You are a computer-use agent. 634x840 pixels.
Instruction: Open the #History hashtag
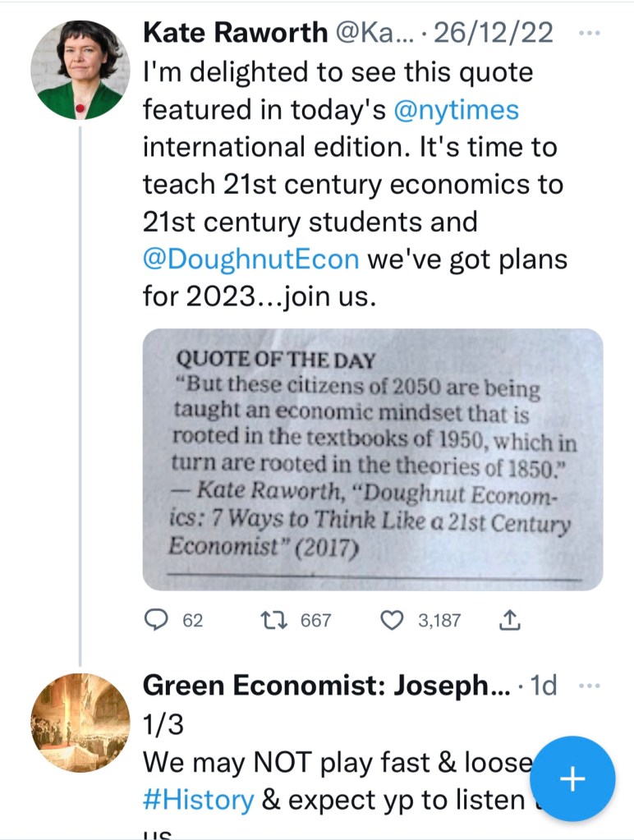pos(198,799)
